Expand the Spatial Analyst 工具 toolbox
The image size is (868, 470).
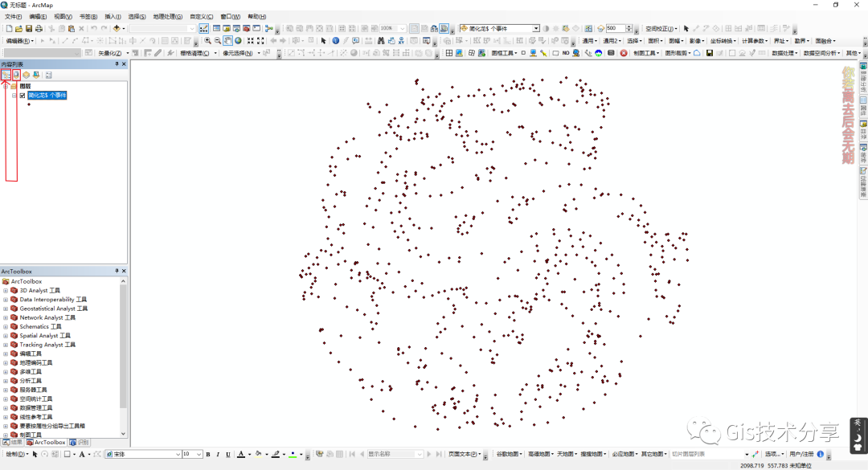point(6,336)
